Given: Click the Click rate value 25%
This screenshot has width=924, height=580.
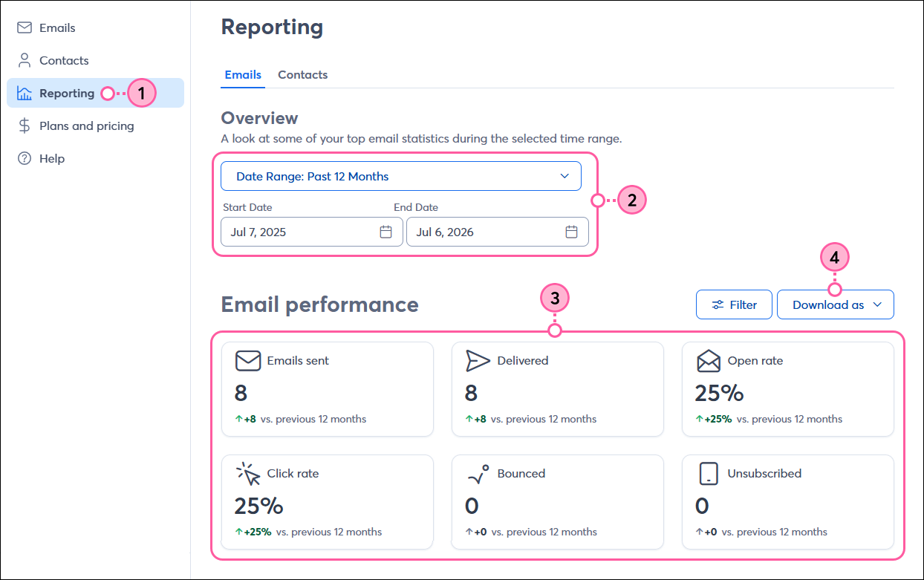Looking at the screenshot, I should 258,506.
